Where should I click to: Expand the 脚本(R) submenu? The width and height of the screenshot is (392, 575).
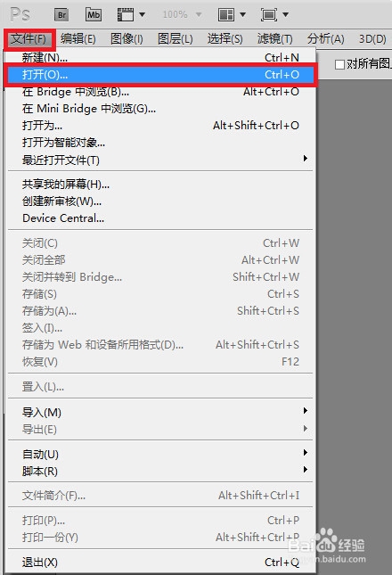coord(160,471)
